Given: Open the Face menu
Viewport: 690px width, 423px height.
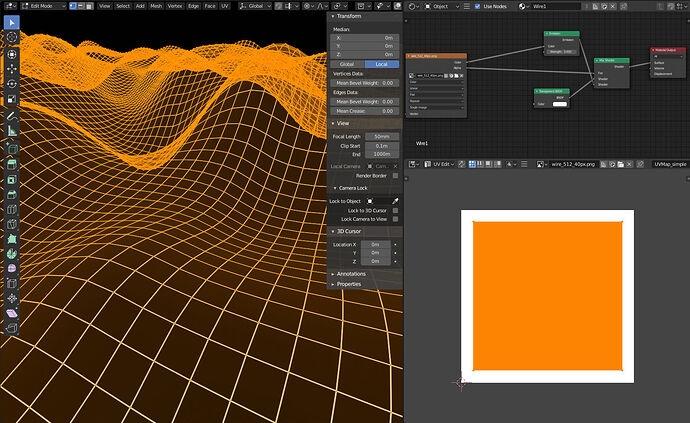Looking at the screenshot, I should 210,6.
